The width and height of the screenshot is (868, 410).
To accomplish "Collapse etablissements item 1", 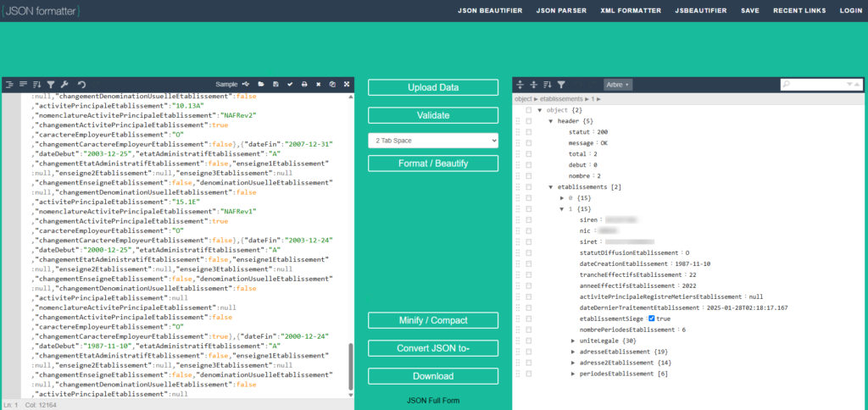I will click(x=563, y=209).
